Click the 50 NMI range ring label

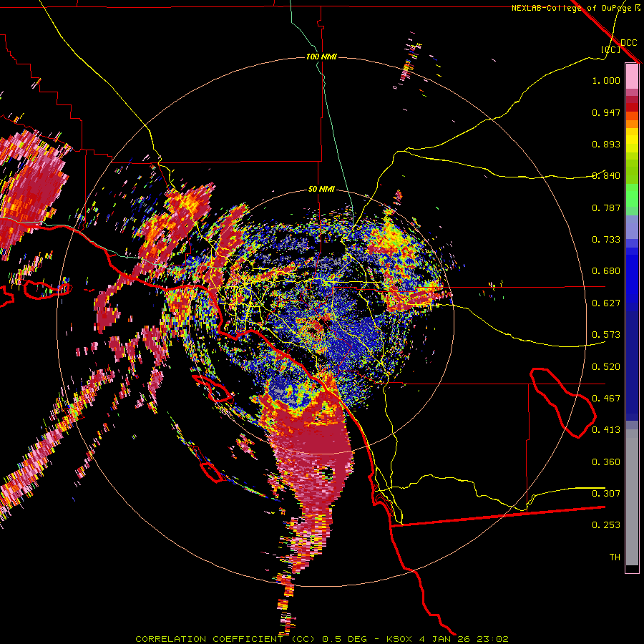(321, 190)
